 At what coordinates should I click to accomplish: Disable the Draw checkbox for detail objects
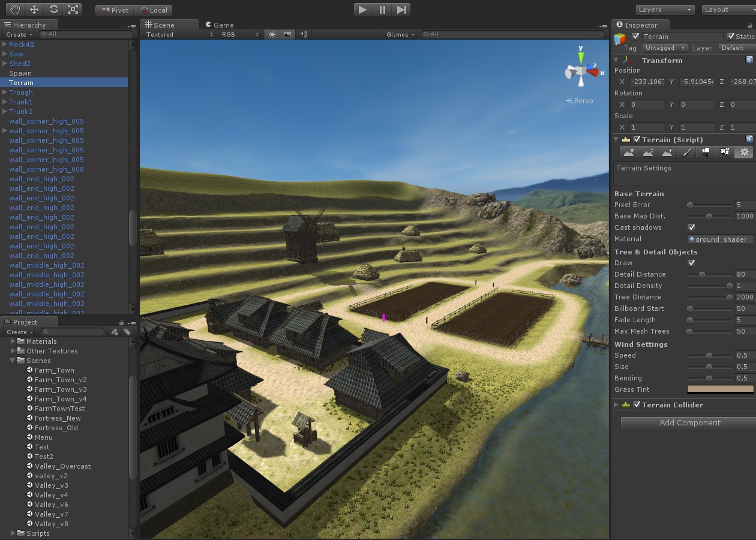(x=691, y=263)
